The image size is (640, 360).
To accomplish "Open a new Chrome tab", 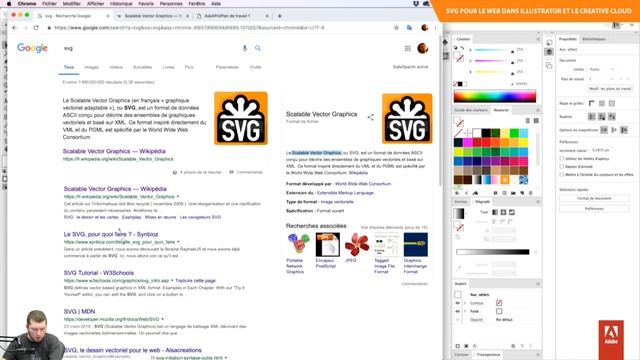I will (280, 16).
